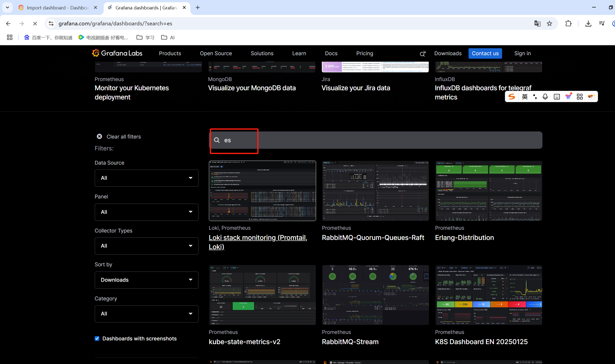Open the browser downloads icon

(x=588, y=23)
